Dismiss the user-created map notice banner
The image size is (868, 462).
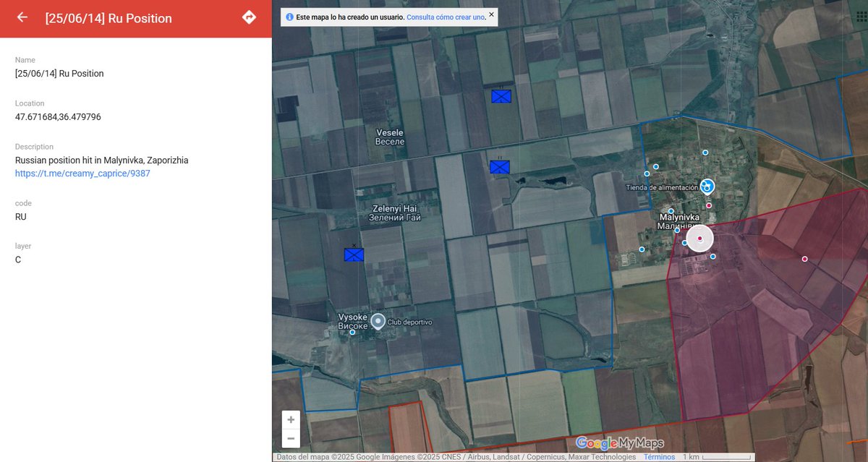coord(490,14)
